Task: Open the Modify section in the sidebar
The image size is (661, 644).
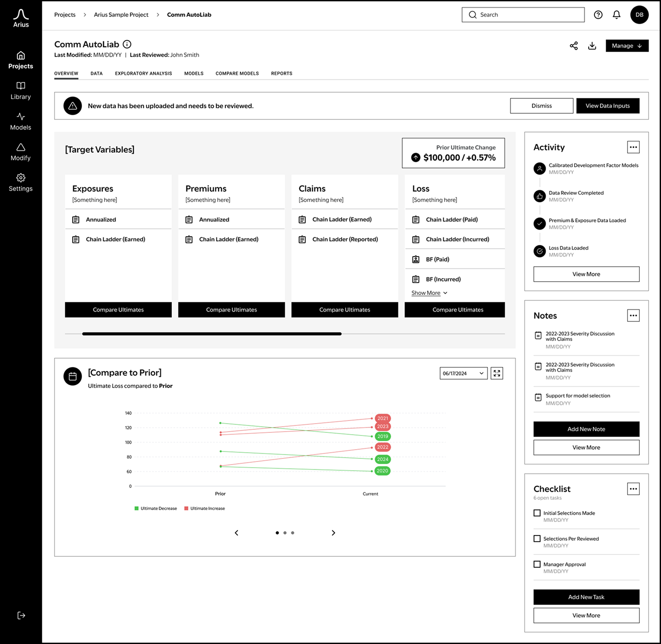Action: tap(21, 152)
